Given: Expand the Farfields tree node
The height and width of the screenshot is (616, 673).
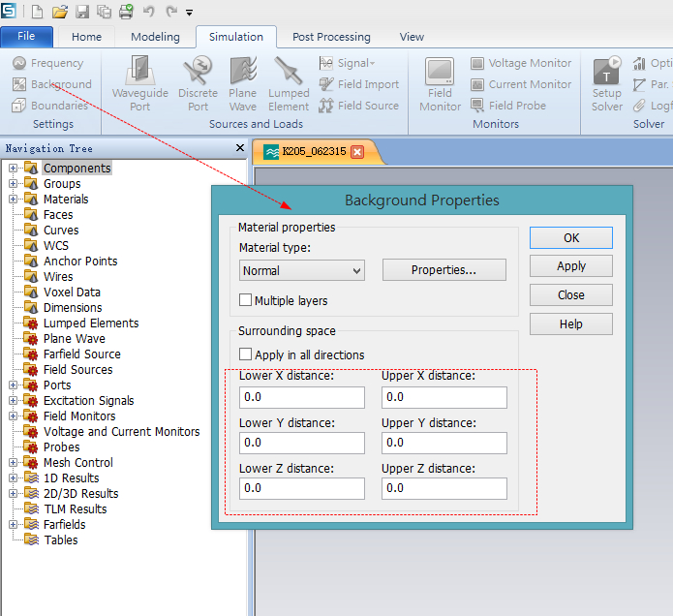Looking at the screenshot, I should (13, 524).
